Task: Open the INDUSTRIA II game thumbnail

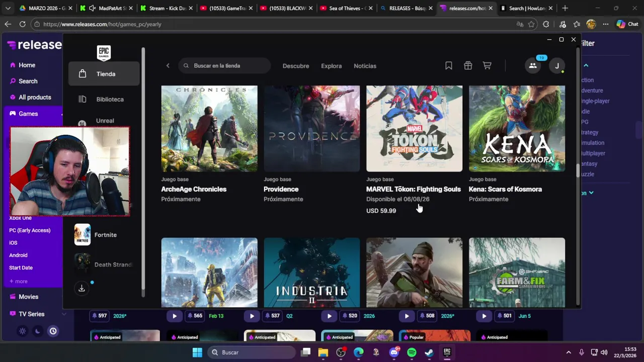Action: [311, 273]
